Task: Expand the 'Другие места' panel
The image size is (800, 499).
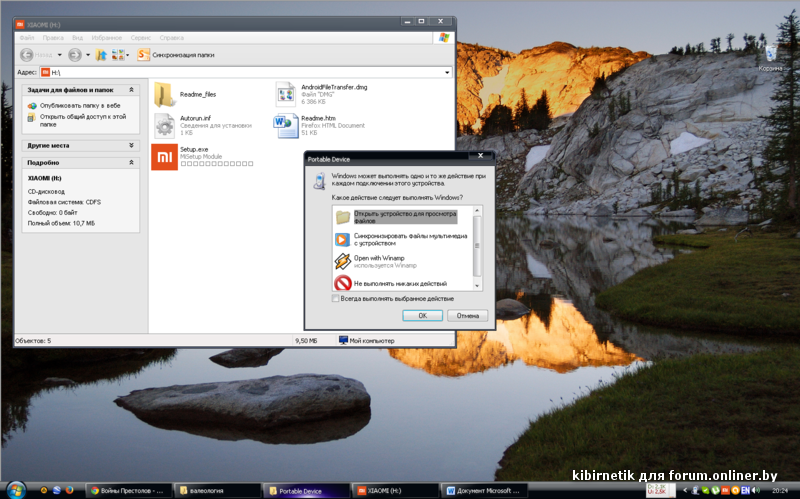Action: pyautogui.click(x=130, y=145)
